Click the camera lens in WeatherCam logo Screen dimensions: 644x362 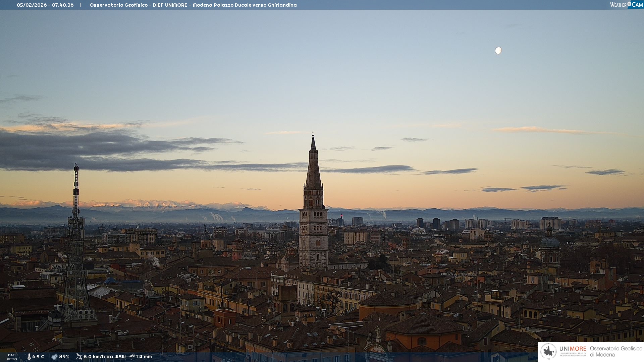(x=629, y=4)
